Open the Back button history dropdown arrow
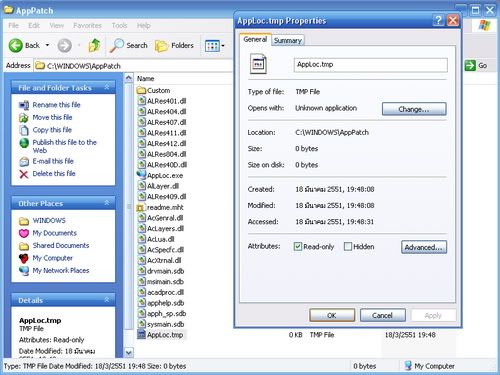This screenshot has width=500, height=375. pos(47,45)
